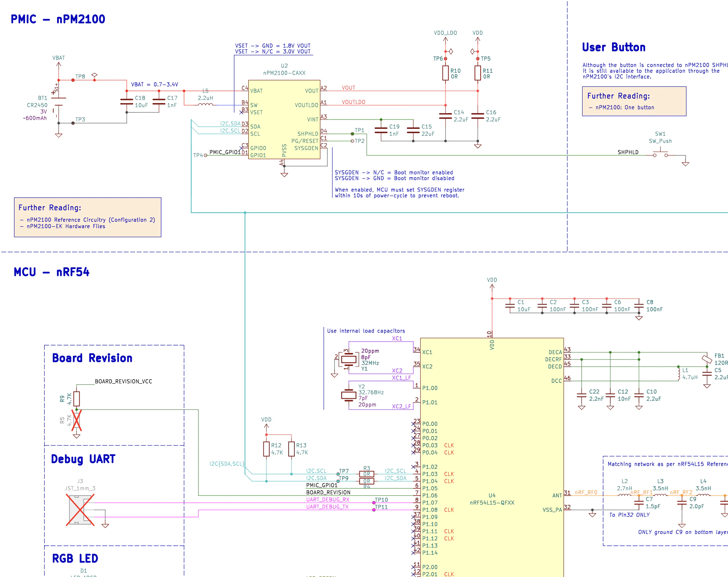Select the C9 2.0pF capacitor symbol
The height and width of the screenshot is (577, 728).
(682, 503)
